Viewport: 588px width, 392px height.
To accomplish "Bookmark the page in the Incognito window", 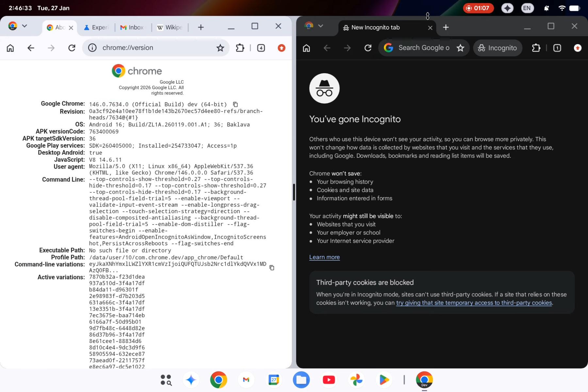I will point(461,48).
